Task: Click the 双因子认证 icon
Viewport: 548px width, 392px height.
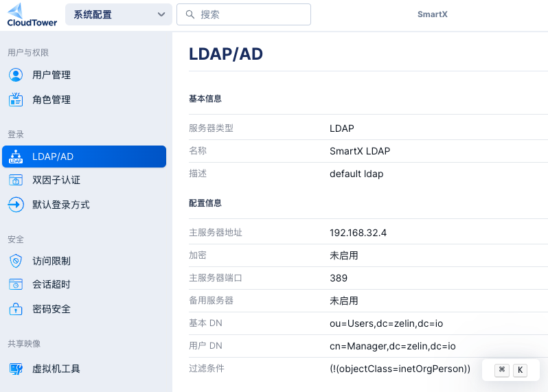Action: tap(16, 180)
